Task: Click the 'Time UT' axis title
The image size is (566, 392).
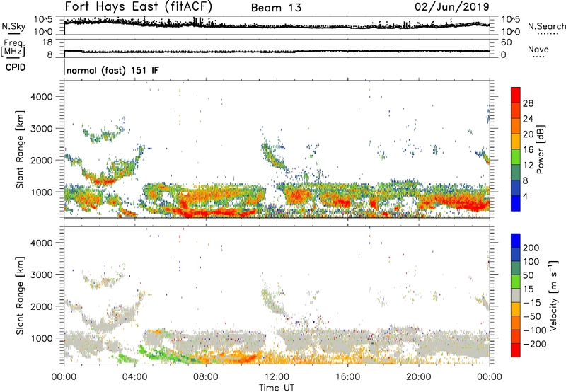Action: click(277, 387)
